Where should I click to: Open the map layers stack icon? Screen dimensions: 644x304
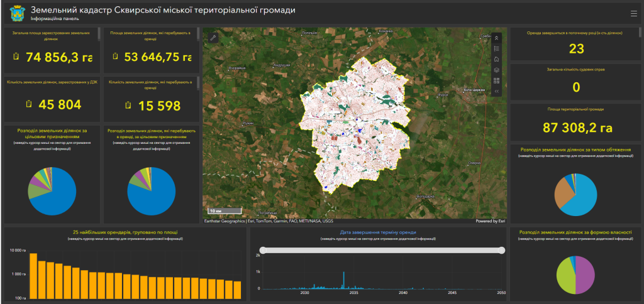pyautogui.click(x=496, y=70)
